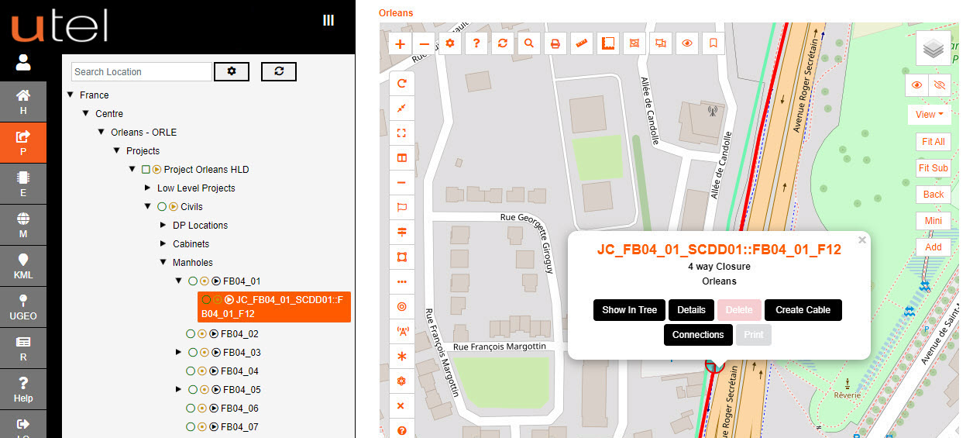Select the JC_FB04_01_SCDD01::FB04_01_F12 tree item

tap(274, 307)
